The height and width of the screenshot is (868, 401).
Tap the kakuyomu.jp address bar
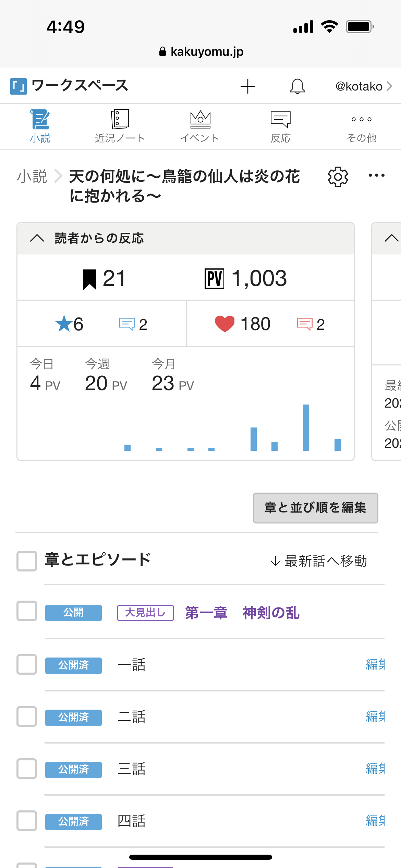(x=201, y=52)
